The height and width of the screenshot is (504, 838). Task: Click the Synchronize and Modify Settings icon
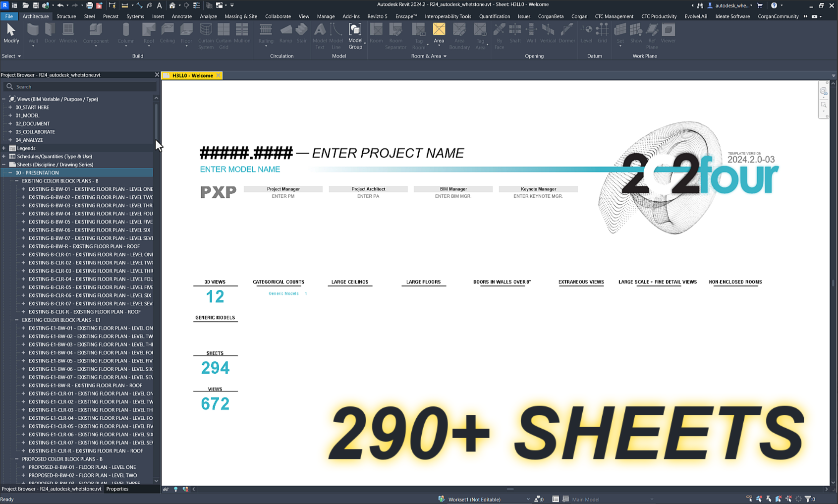46,5
